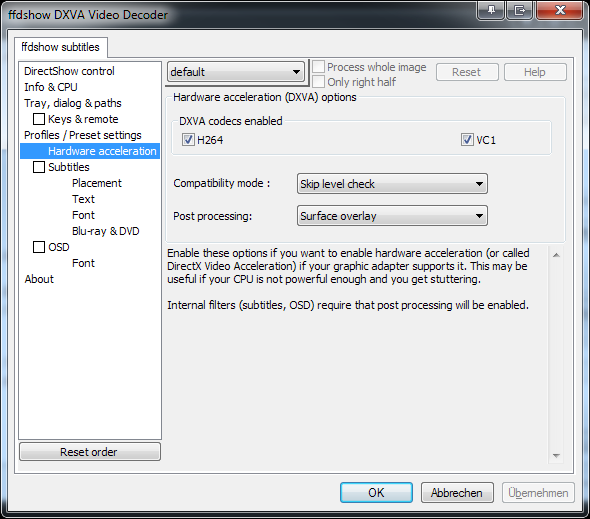This screenshot has height=519, width=590.
Task: Enable the OSD checkbox in tree
Action: point(39,247)
